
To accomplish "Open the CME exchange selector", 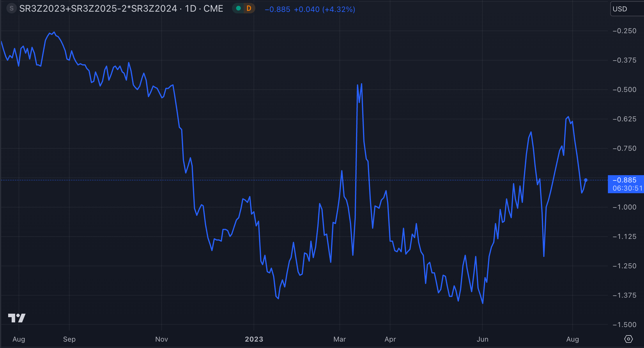I will (x=213, y=8).
